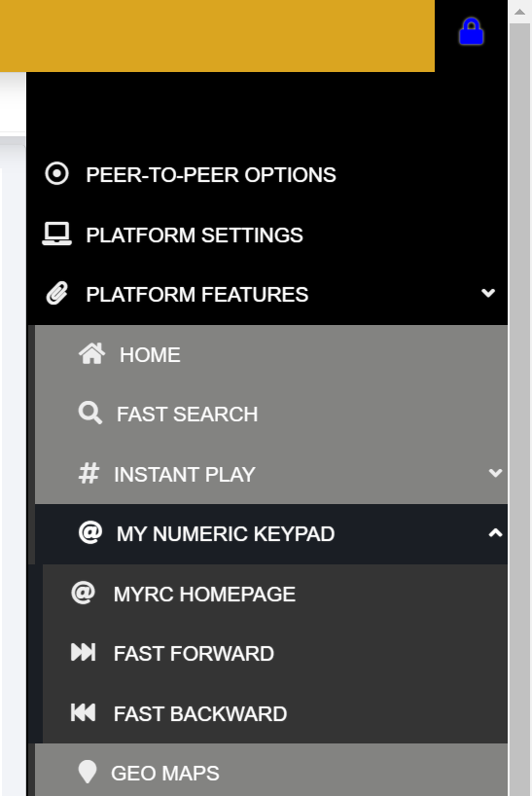Select the Fast Search label
Image resolution: width=532 pixels, height=796 pixels.
(187, 415)
